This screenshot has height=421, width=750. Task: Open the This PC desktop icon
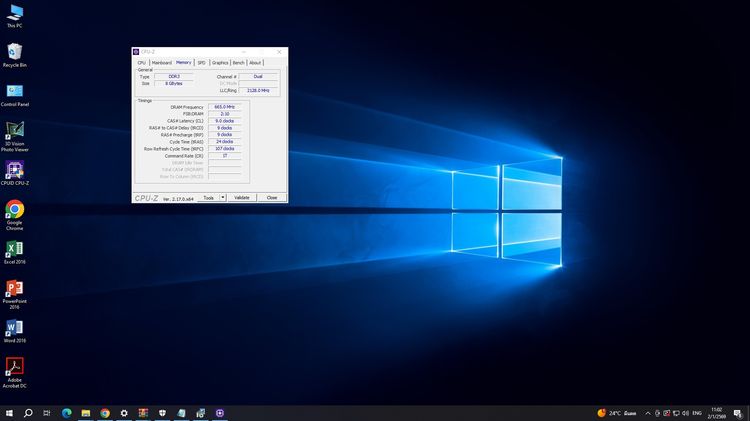(15, 12)
